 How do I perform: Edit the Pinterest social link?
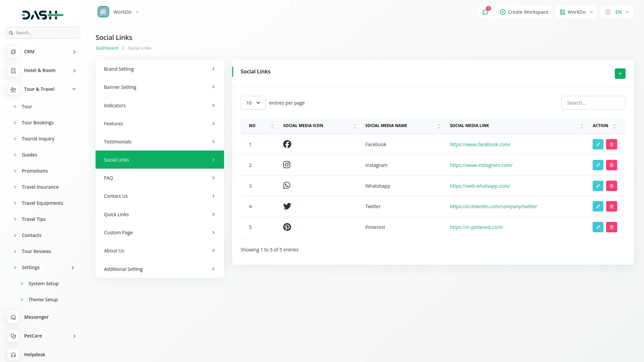[598, 227]
